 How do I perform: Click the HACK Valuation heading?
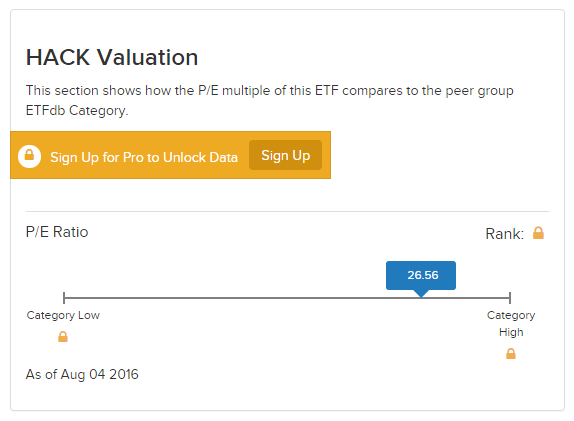[x=112, y=57]
